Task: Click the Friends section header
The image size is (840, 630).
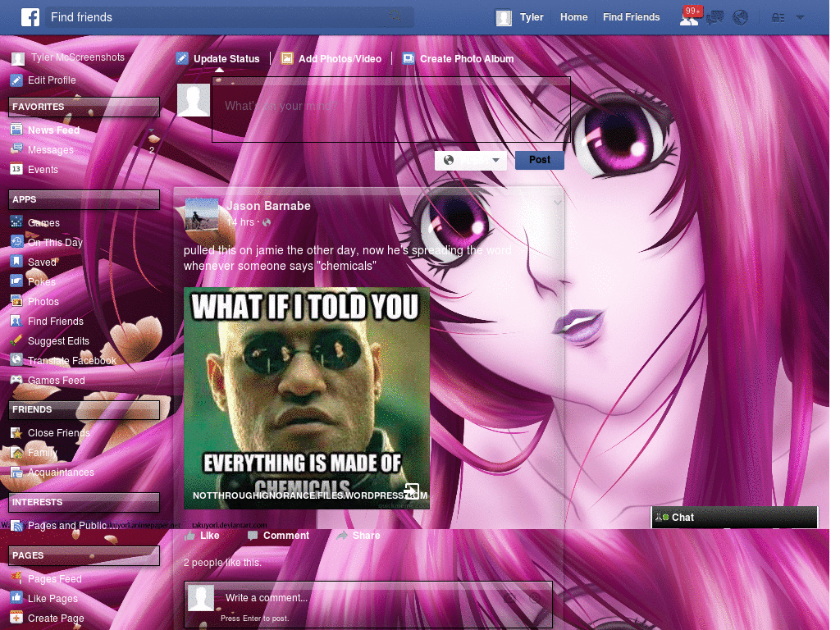Action: (84, 410)
